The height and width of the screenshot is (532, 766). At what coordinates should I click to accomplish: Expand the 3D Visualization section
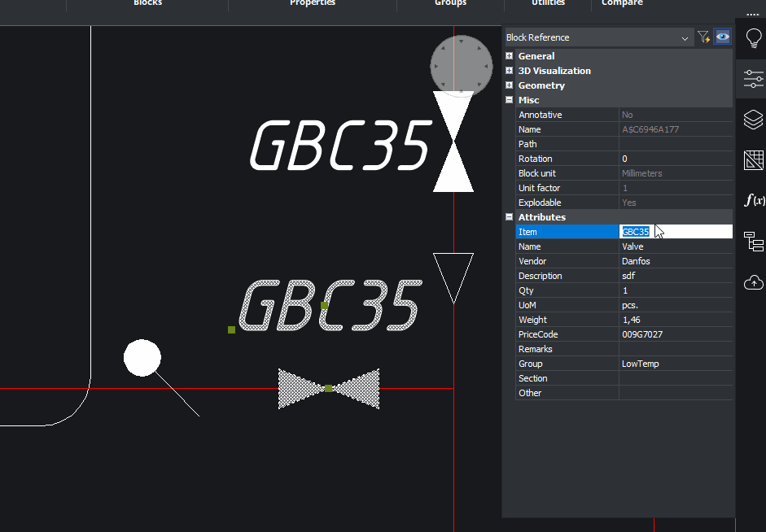(510, 71)
